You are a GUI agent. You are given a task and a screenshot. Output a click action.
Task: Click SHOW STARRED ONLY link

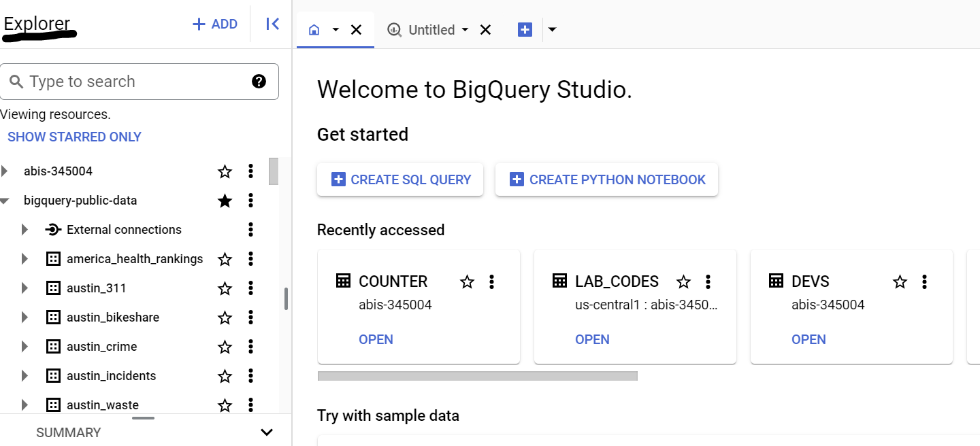point(74,137)
